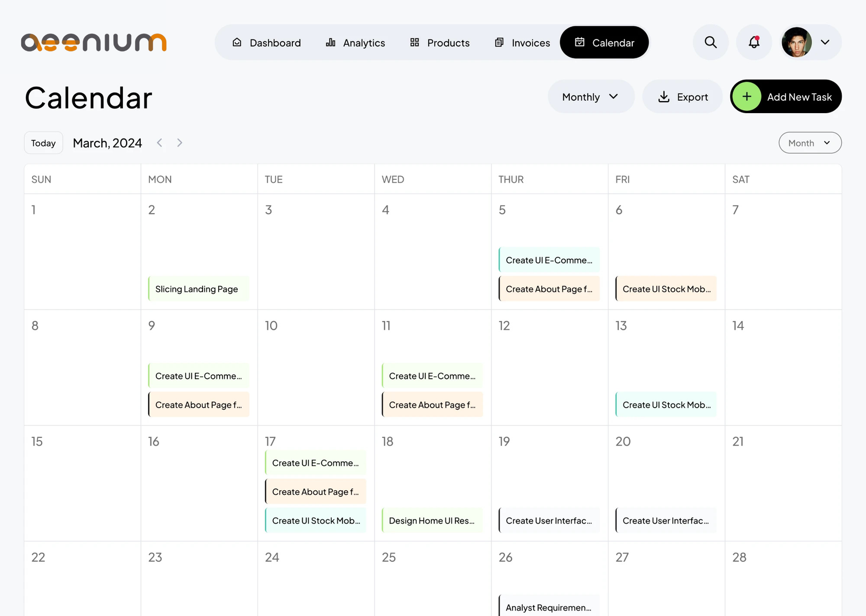
Task: Select the Calendar tab
Action: click(x=604, y=43)
